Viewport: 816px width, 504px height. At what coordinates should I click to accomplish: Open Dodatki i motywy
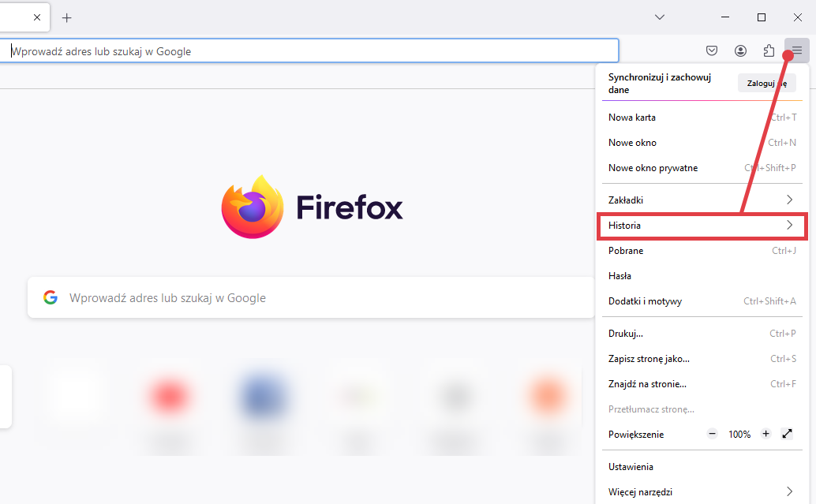point(702,301)
